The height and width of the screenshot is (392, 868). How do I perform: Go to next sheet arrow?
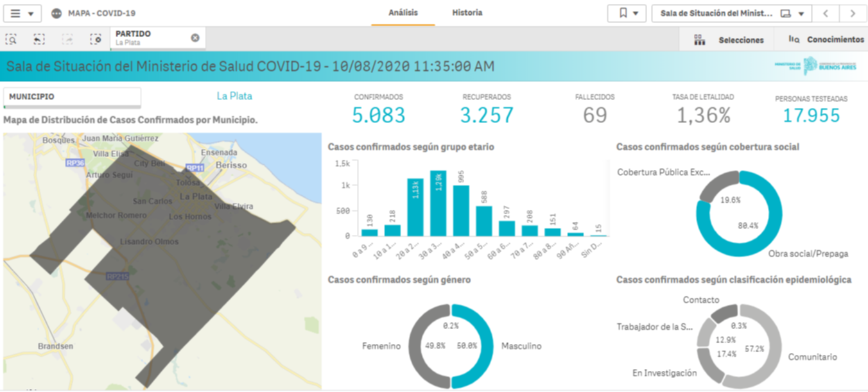point(853,13)
